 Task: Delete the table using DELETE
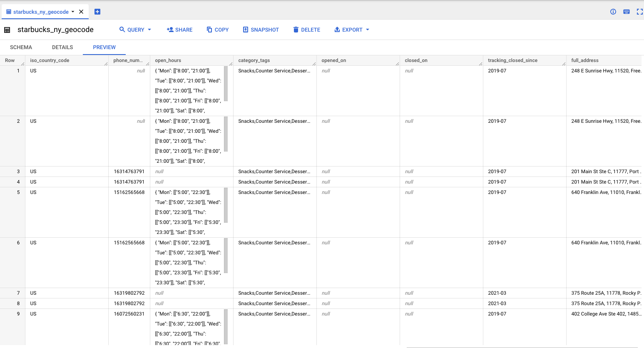pos(306,30)
